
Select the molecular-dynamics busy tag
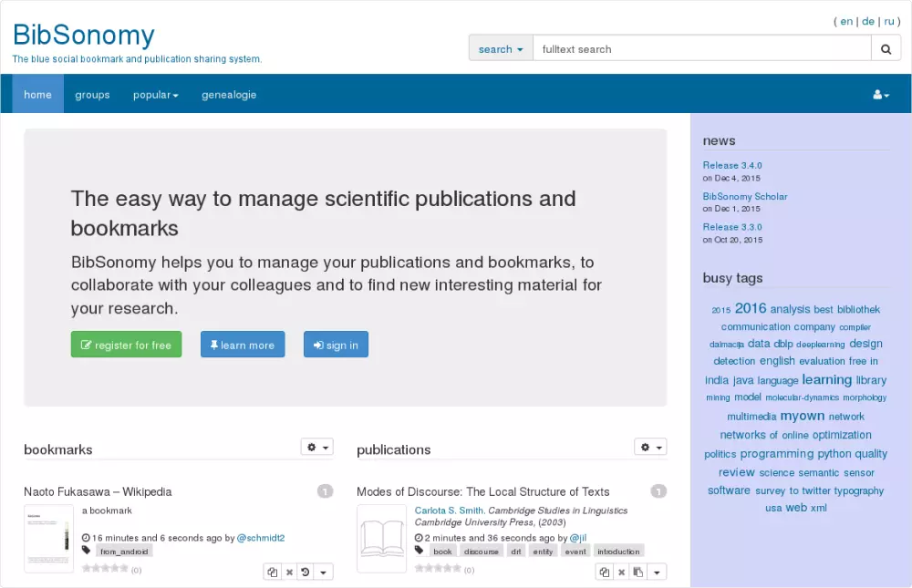802,397
